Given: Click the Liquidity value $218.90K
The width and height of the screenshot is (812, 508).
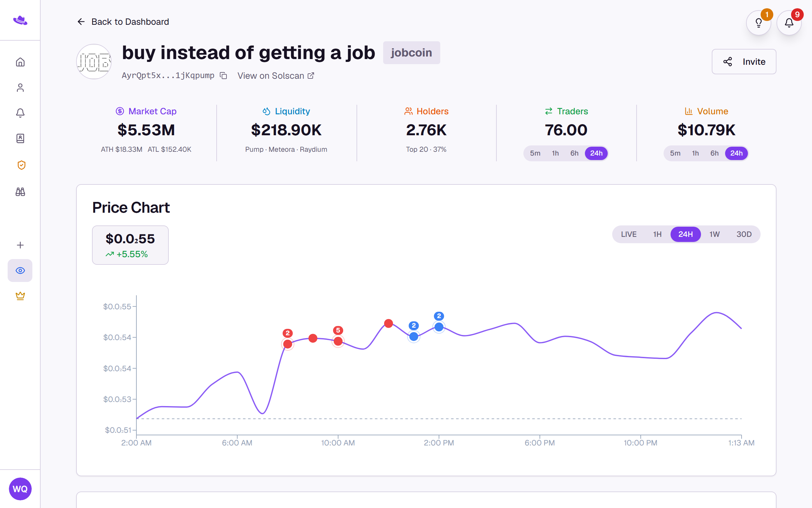Looking at the screenshot, I should (x=286, y=130).
